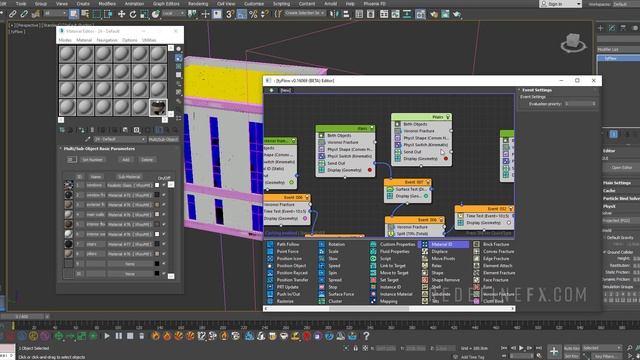Open the help question mark icon
The width and height of the screenshot is (640, 360).
366,336
